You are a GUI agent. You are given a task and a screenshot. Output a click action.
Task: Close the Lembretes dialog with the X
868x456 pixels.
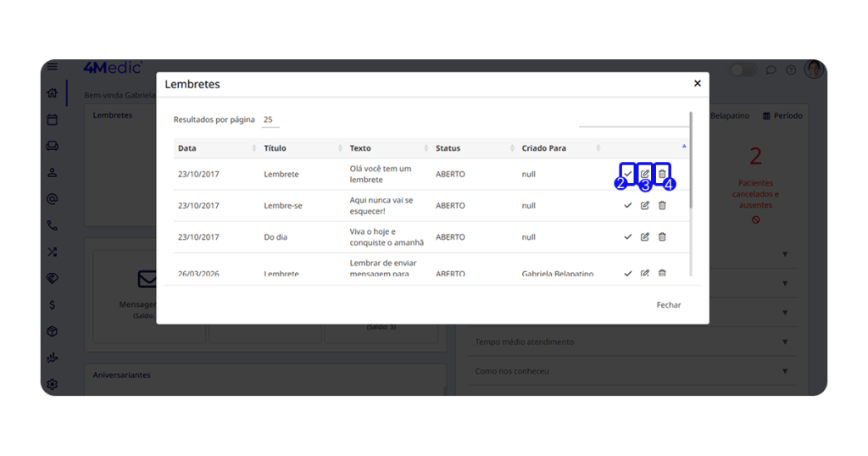click(x=697, y=84)
